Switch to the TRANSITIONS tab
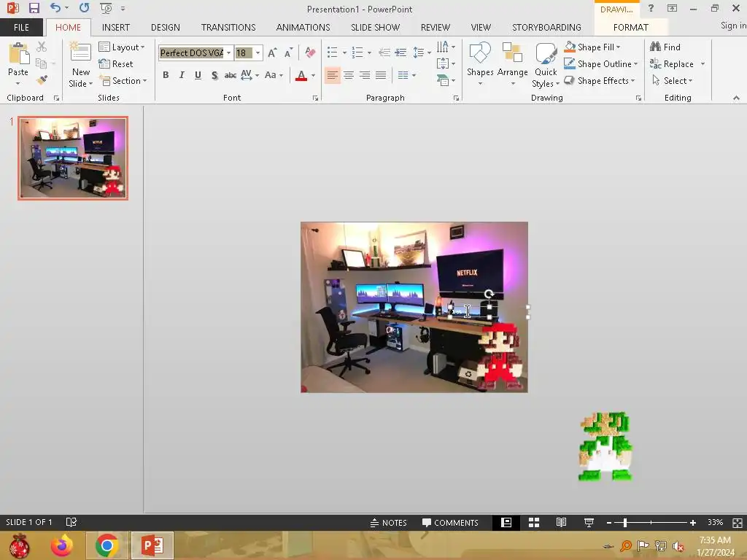The image size is (747, 560). coord(228,27)
